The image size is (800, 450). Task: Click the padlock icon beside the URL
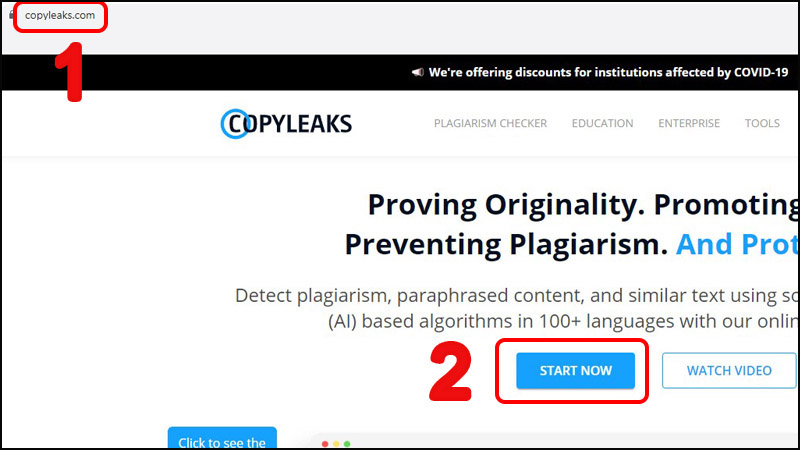11,15
